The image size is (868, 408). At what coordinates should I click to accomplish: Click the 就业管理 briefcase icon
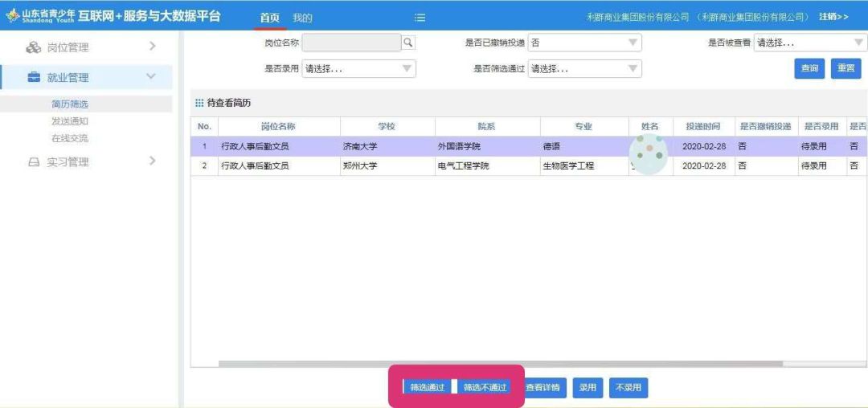coord(33,77)
